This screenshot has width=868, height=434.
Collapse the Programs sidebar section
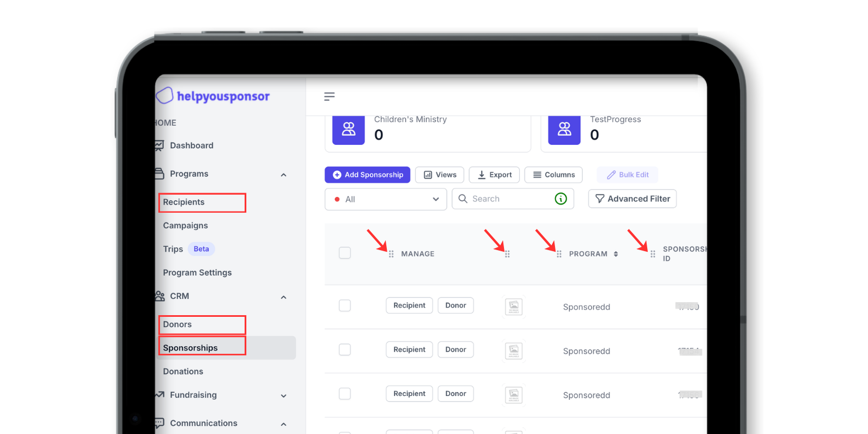tap(283, 175)
